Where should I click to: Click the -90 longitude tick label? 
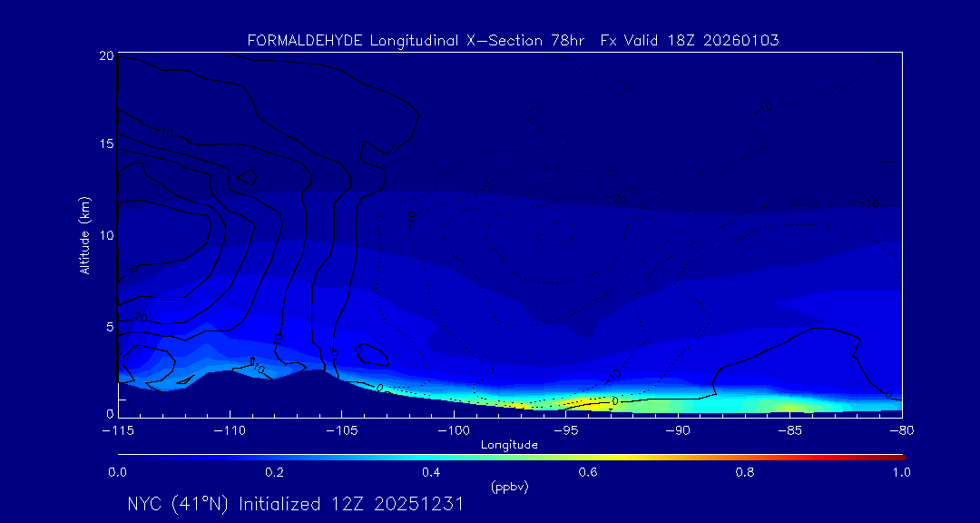click(677, 431)
